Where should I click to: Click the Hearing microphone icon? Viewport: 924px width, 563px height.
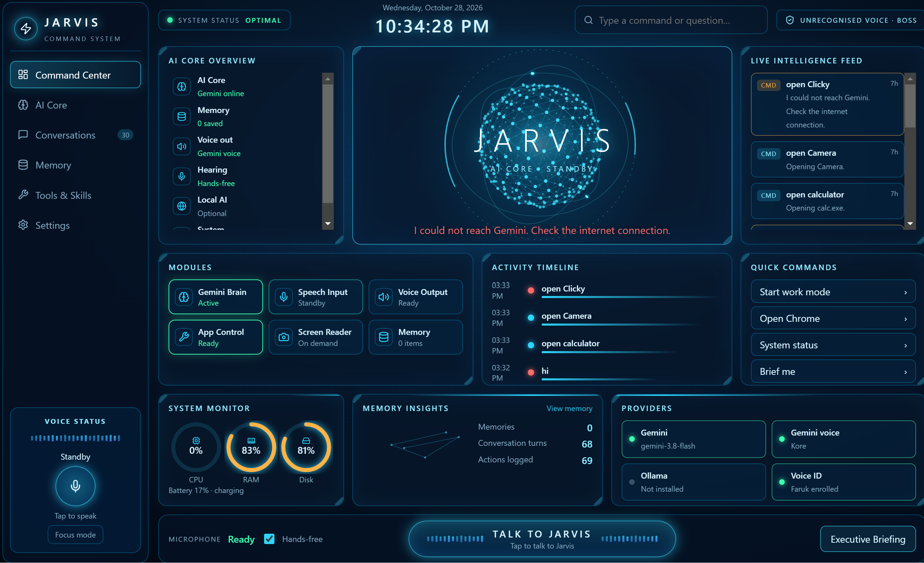point(181,176)
